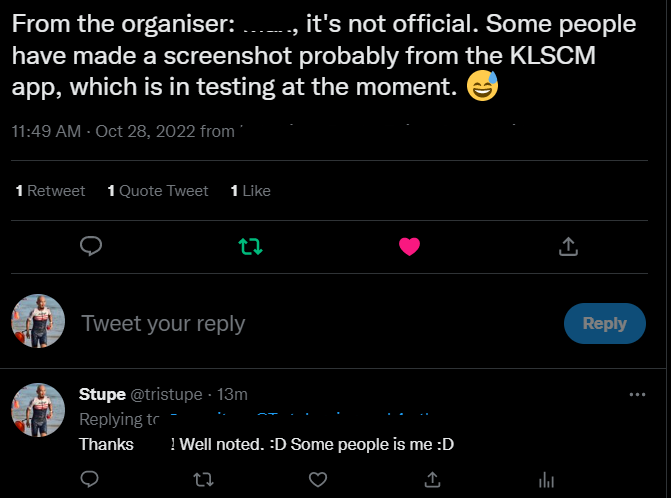View analytics of Stupe's reply
671x498 pixels.
[x=546, y=480]
